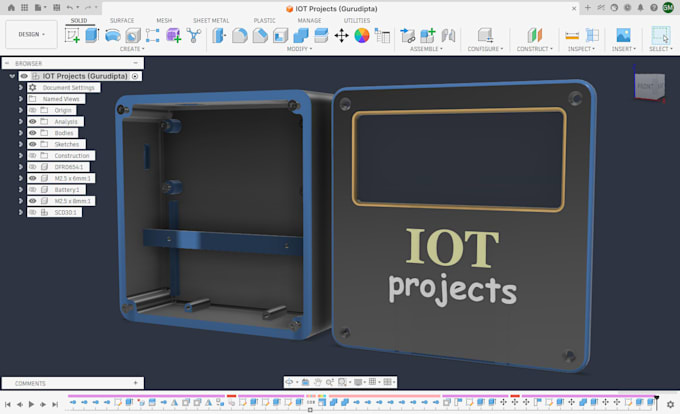
Task: Click the Move/Copy arrows icon
Action: click(x=341, y=36)
